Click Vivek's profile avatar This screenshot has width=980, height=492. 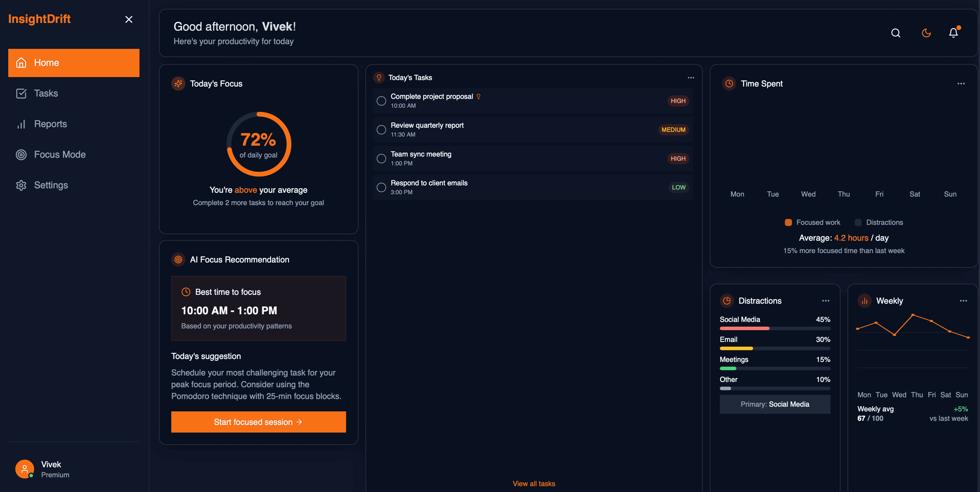click(x=24, y=469)
